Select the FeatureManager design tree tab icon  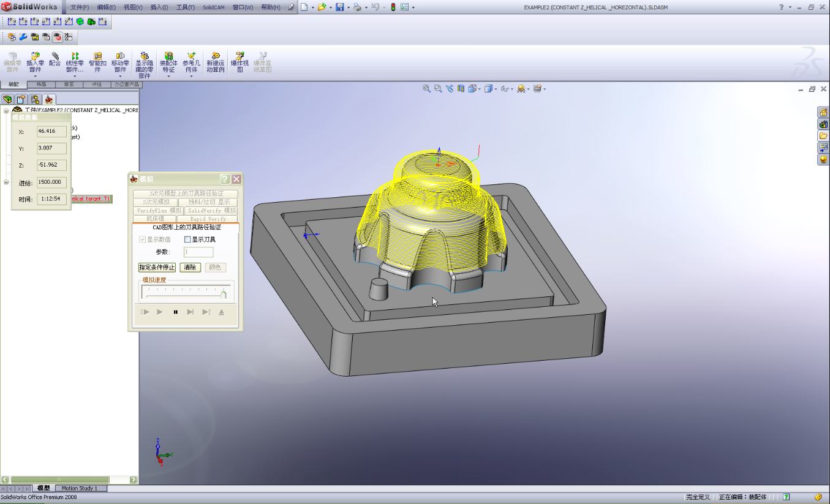click(7, 99)
